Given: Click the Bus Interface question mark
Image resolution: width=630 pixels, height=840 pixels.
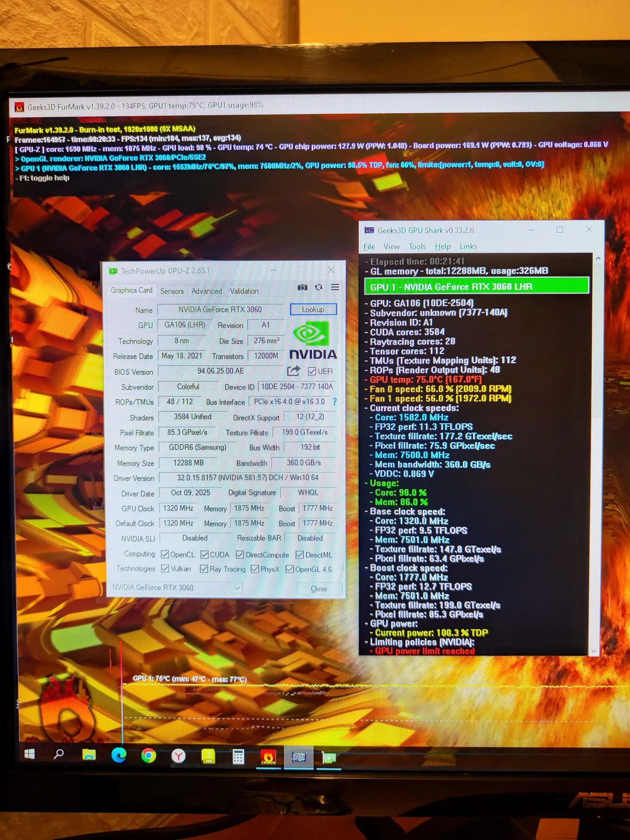Looking at the screenshot, I should (x=335, y=402).
